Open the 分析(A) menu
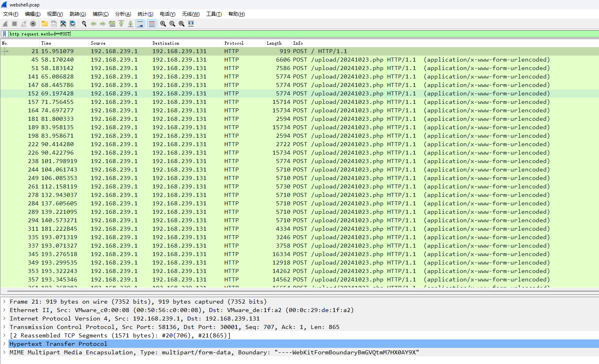This screenshot has width=599, height=364. tap(123, 14)
